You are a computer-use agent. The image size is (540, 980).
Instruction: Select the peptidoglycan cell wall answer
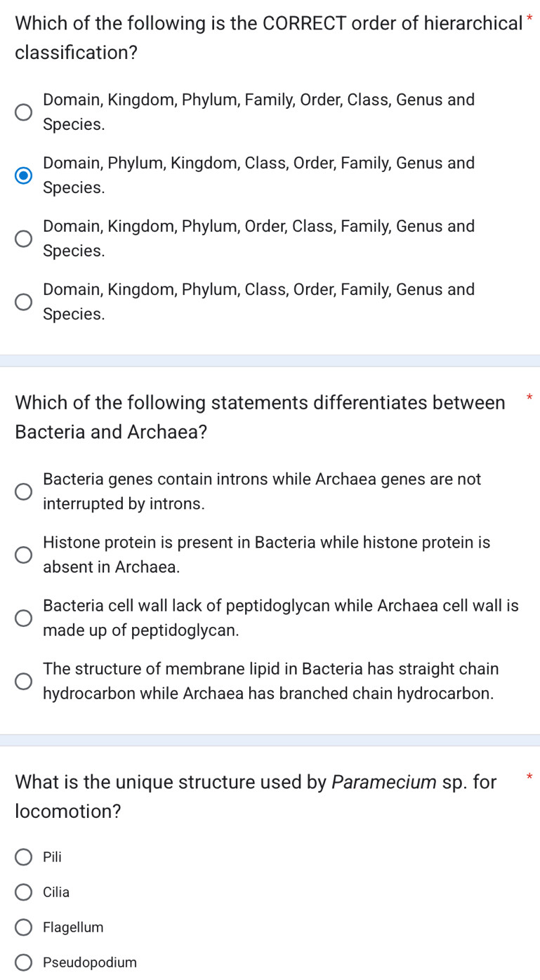pyautogui.click(x=23, y=618)
